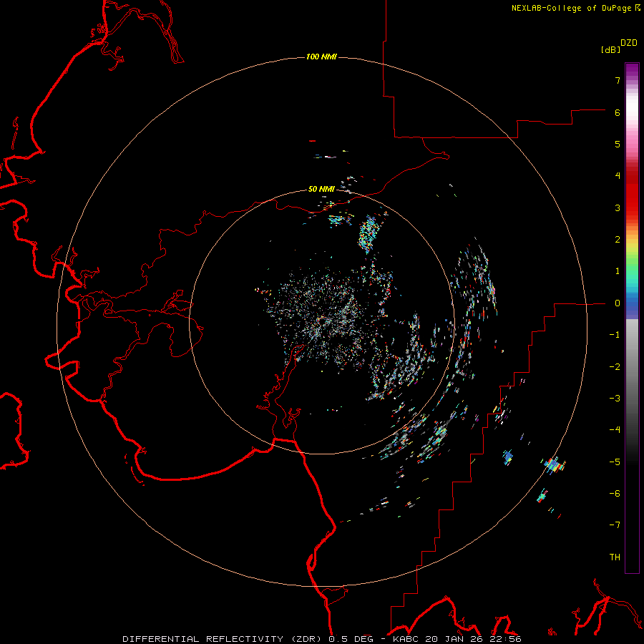Click the '-6' value on the color scale
644x644 pixels.
[x=615, y=494]
